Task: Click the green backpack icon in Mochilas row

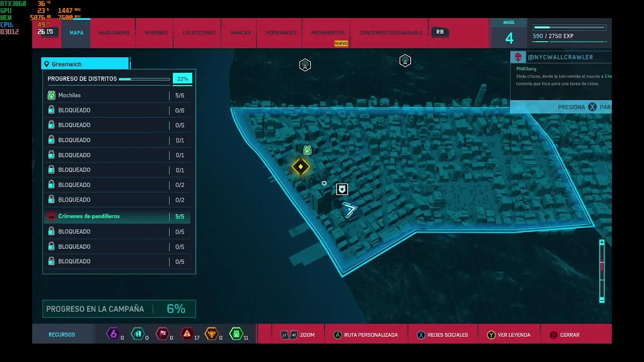Action: (x=51, y=95)
